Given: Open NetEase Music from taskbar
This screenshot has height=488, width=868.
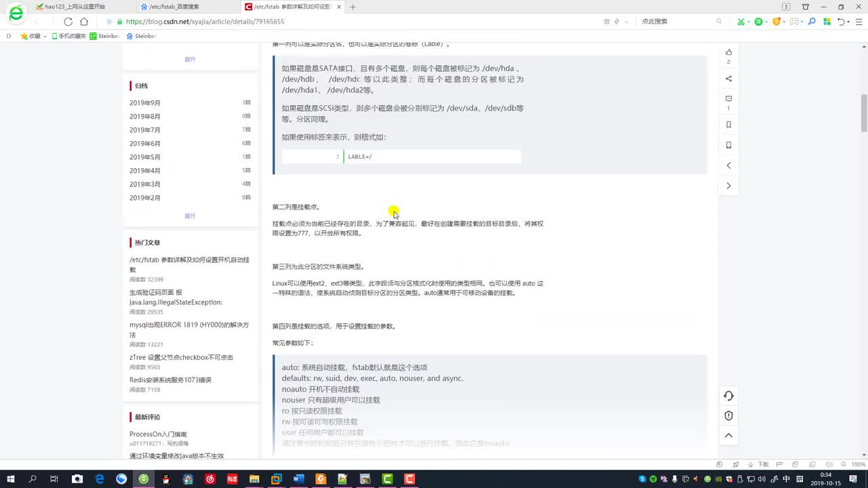Looking at the screenshot, I should pyautogui.click(x=210, y=479).
